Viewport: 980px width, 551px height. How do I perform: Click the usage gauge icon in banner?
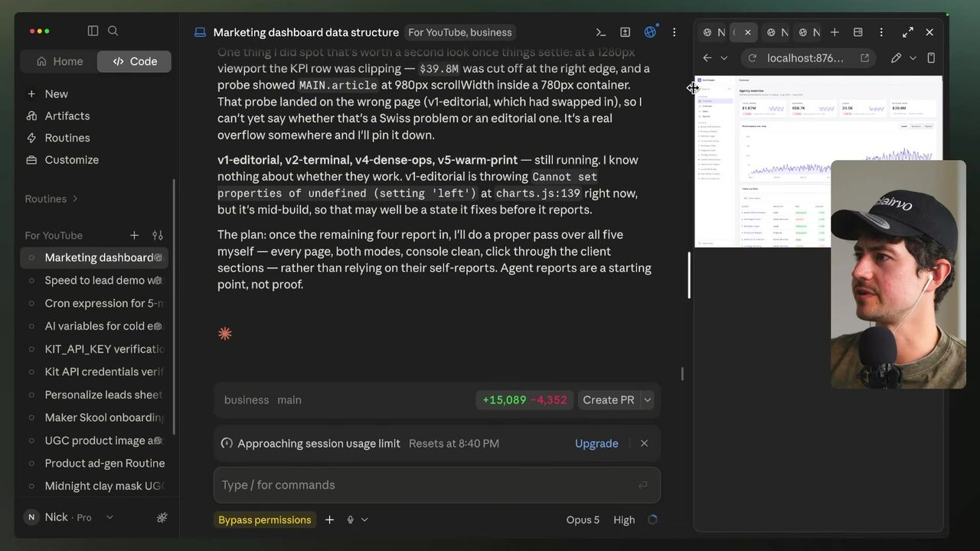[227, 444]
